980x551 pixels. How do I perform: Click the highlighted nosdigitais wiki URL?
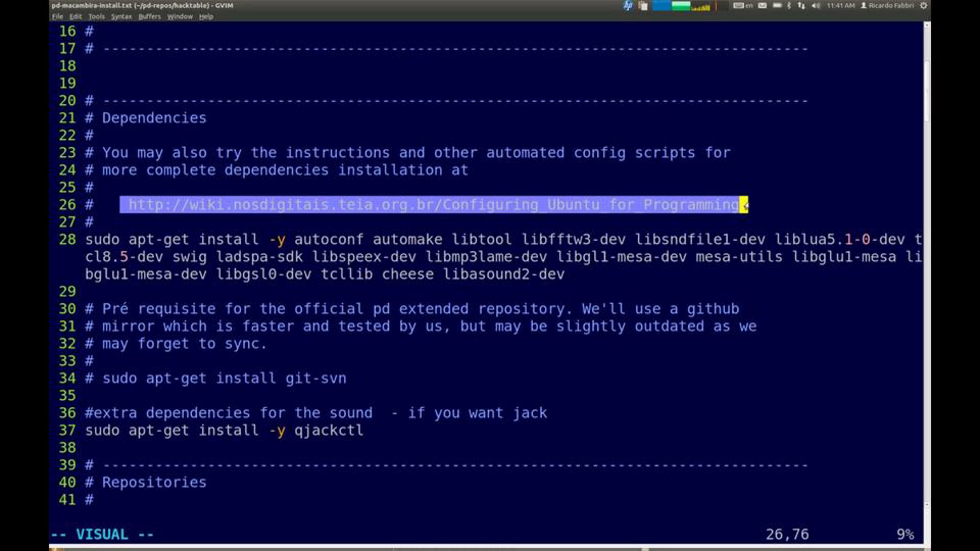coord(433,204)
